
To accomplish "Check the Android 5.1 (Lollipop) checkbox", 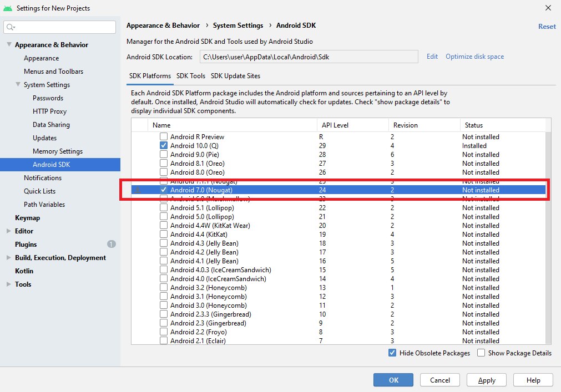I will tap(164, 207).
